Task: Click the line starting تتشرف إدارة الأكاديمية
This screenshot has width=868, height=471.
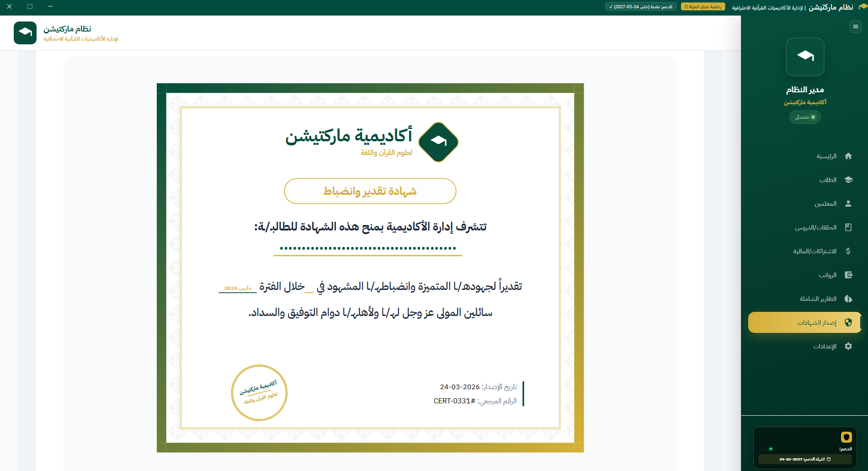Action: tap(370, 227)
